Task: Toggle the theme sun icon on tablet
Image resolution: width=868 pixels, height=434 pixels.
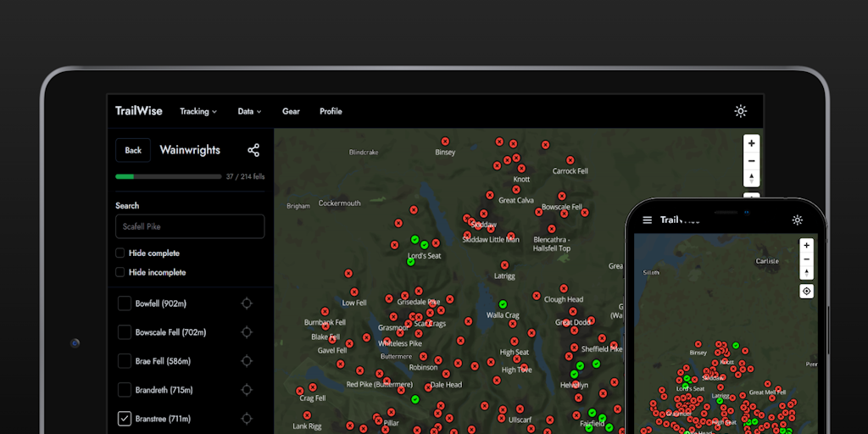Action: pos(740,111)
